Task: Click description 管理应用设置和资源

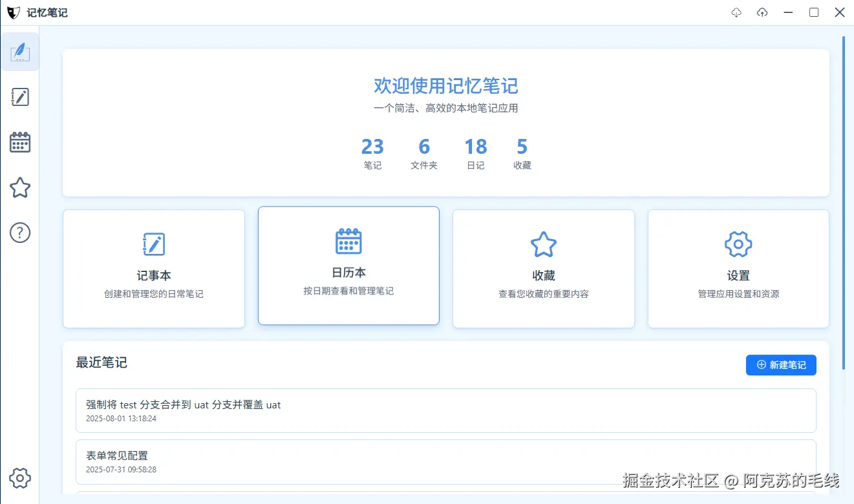Action: tap(738, 294)
